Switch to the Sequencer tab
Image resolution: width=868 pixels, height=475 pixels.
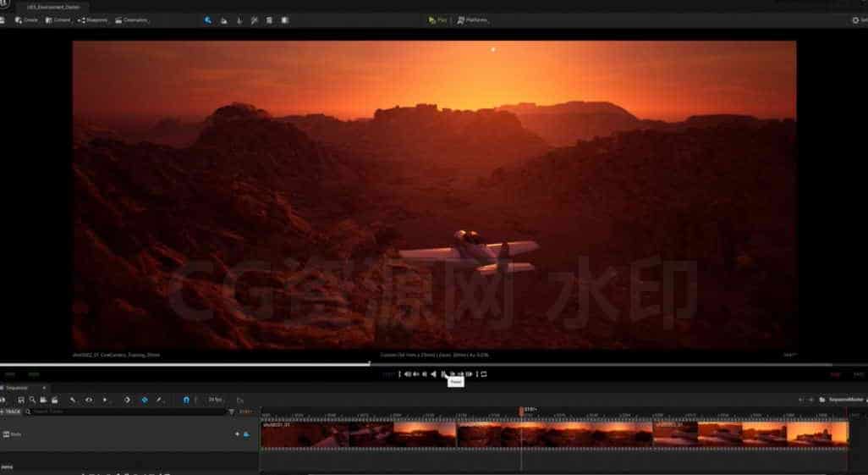coord(16,388)
